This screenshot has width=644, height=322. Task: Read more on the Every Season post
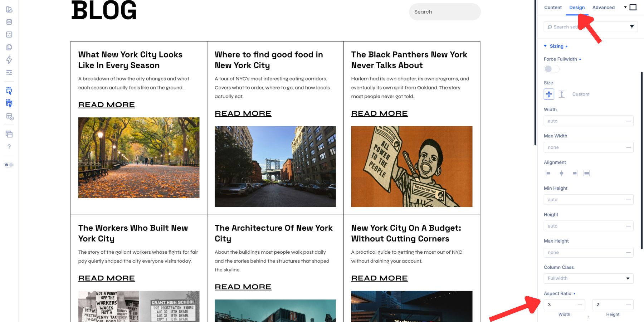[107, 105]
